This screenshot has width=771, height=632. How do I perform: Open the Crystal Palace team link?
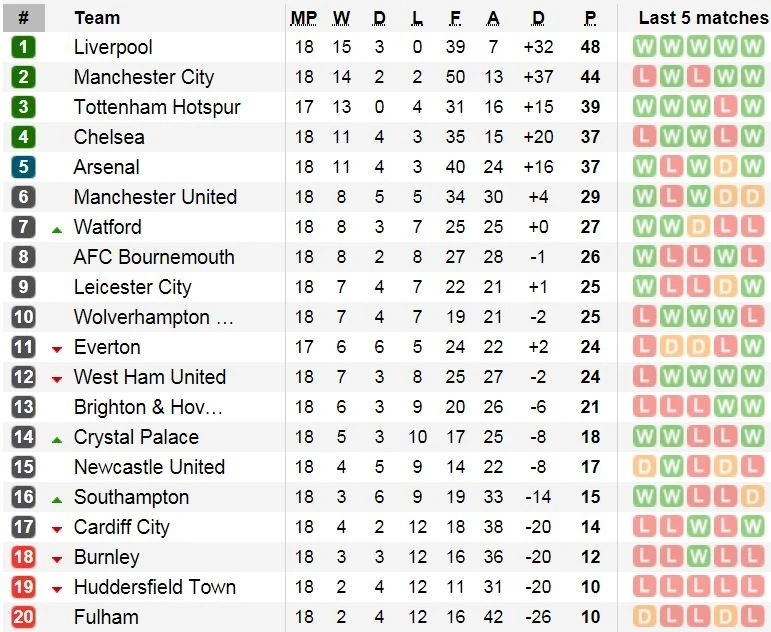pyautogui.click(x=136, y=437)
